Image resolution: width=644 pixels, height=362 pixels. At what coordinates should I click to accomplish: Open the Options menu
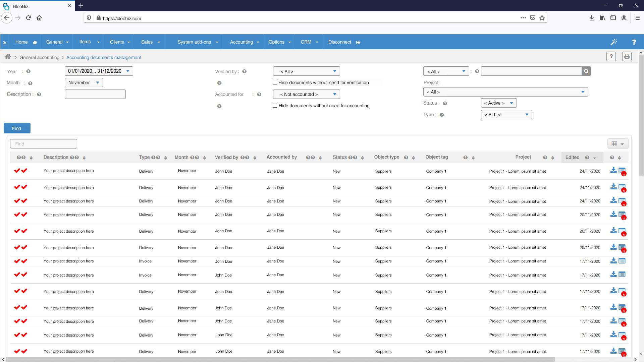(x=279, y=42)
